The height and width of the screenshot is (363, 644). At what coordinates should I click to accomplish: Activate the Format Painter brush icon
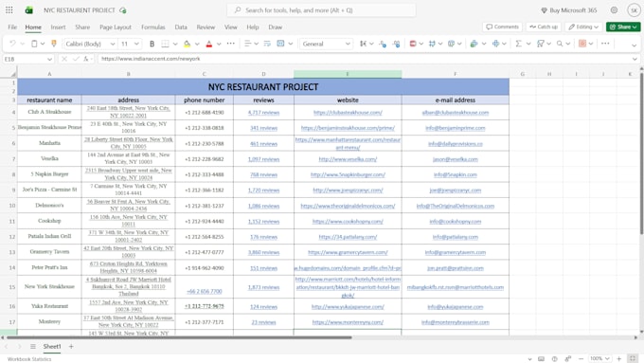tap(53, 44)
